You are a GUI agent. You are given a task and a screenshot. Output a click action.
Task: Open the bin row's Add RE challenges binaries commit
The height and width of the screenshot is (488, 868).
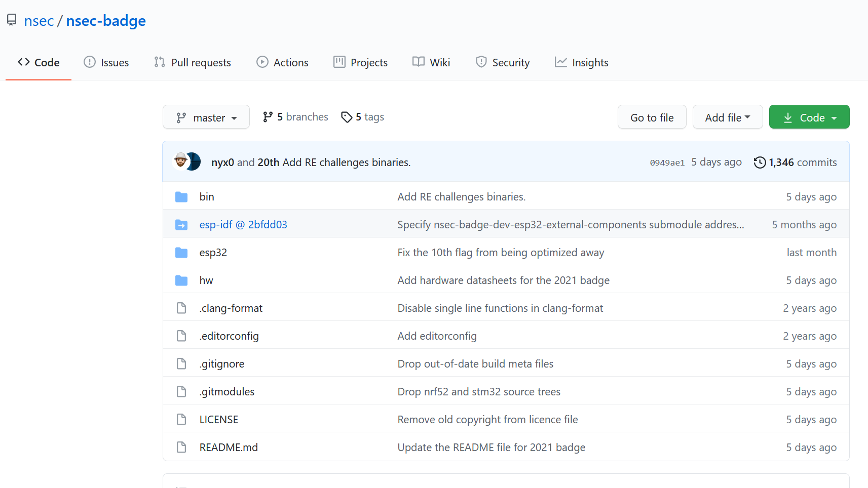(x=462, y=197)
